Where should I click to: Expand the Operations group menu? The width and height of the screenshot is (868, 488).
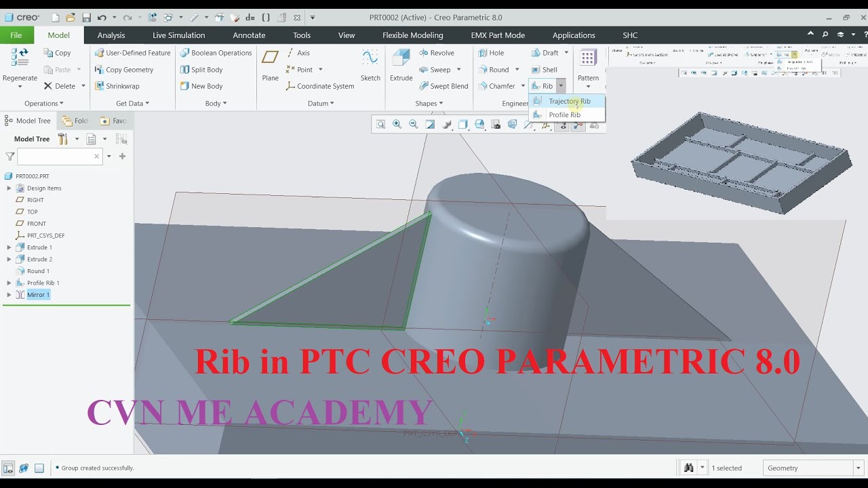(x=44, y=104)
